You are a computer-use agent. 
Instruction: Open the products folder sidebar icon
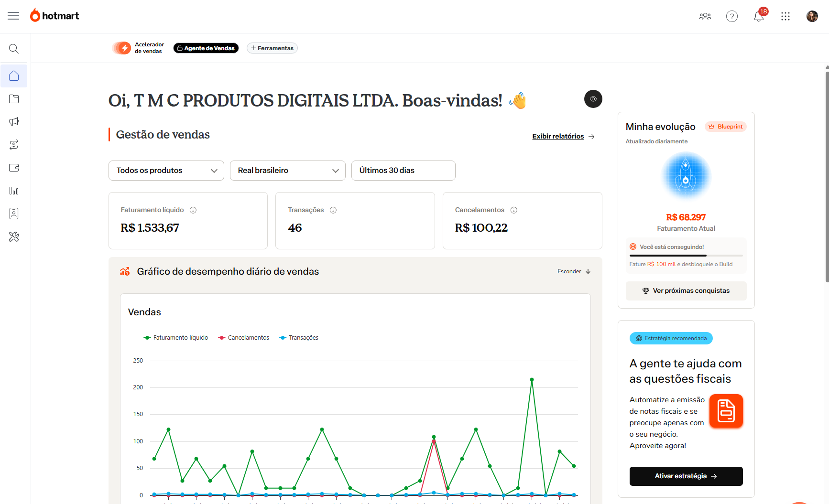[14, 99]
